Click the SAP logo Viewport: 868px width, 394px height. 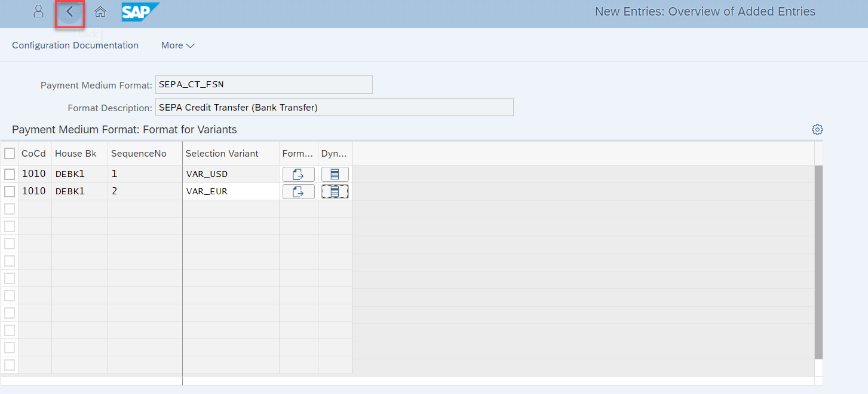(140, 11)
